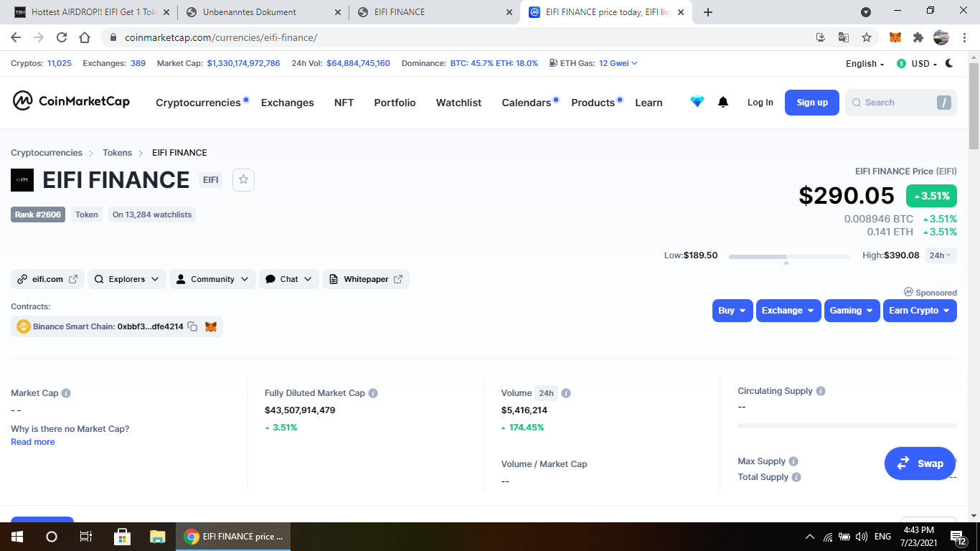Open the Earn Crypto dropdown
The height and width of the screenshot is (551, 980).
[920, 311]
